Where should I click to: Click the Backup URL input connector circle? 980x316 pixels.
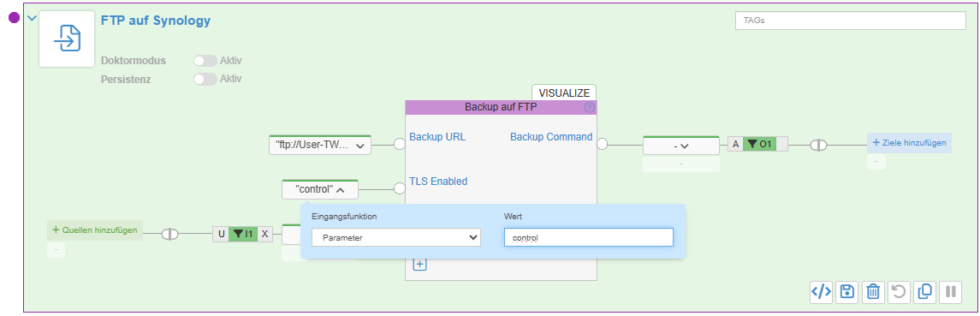click(400, 145)
